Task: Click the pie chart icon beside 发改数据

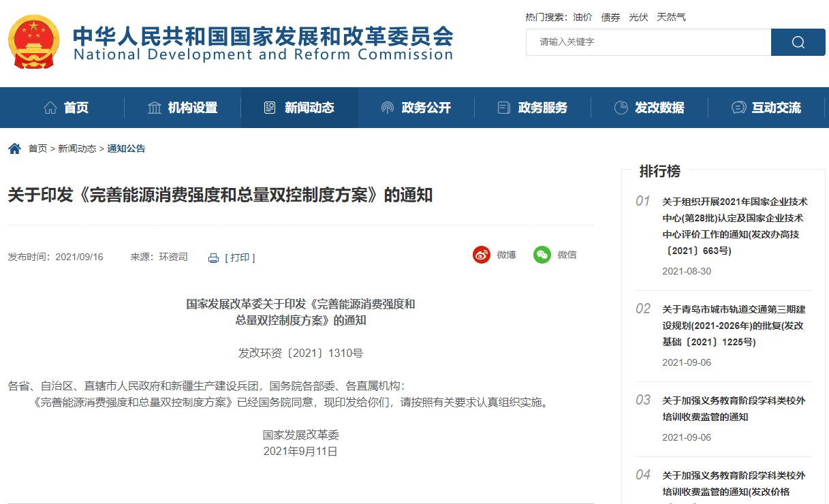Action: pos(621,108)
